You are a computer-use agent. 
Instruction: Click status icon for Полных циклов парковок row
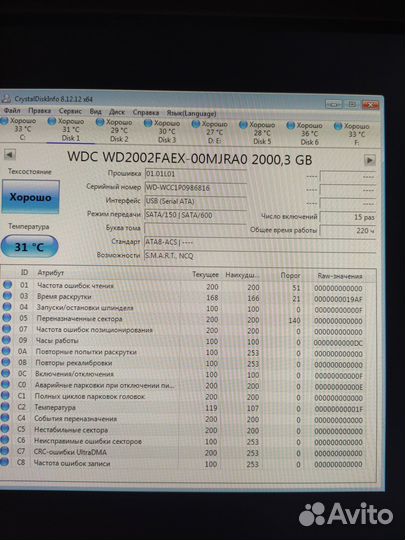(x=5, y=395)
